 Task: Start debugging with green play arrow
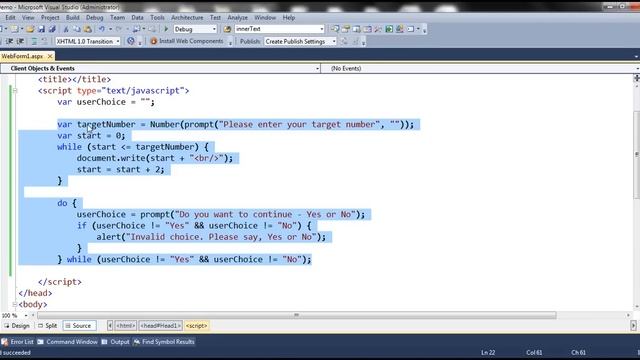(166, 29)
